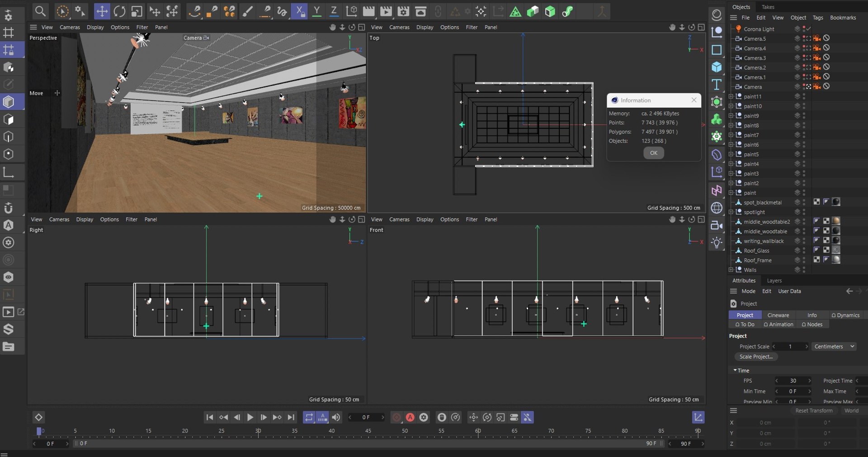Click the red Autokeying button
The height and width of the screenshot is (457, 868).
tap(410, 417)
